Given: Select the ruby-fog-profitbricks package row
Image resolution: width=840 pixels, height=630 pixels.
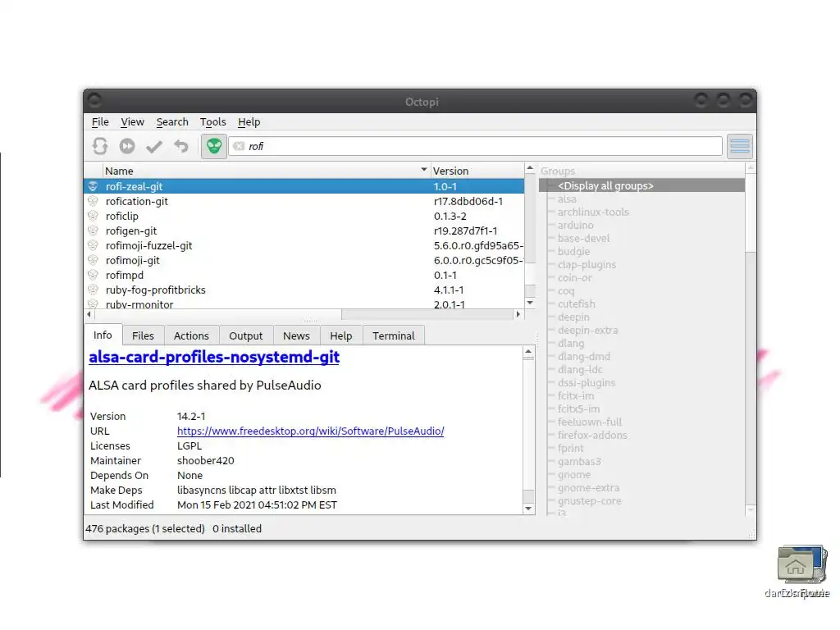Looking at the screenshot, I should (x=304, y=290).
